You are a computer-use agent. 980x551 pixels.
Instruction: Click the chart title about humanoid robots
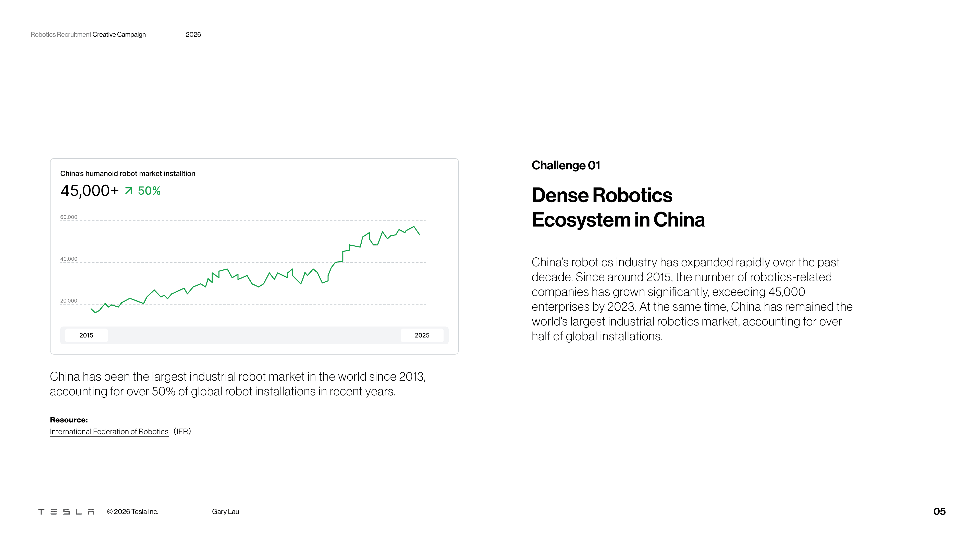coord(127,174)
